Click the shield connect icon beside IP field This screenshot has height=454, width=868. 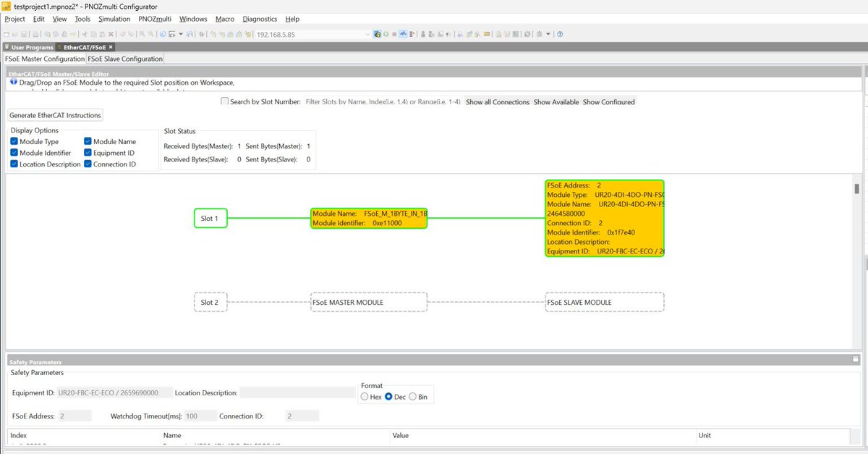pyautogui.click(x=377, y=34)
